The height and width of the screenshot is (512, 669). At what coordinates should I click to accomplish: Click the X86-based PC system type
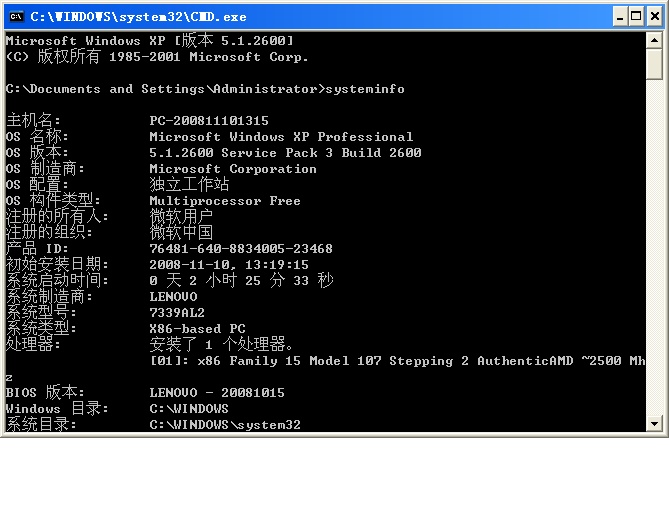[x=197, y=329]
